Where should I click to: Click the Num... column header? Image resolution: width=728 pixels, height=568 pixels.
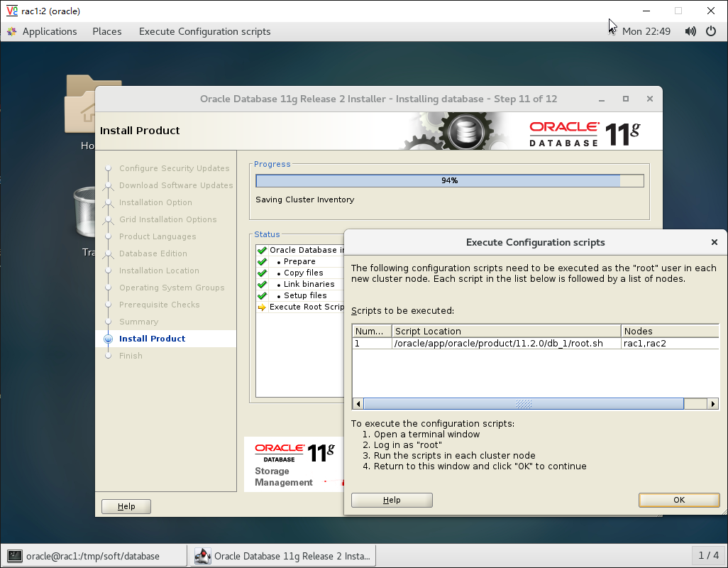click(x=371, y=331)
